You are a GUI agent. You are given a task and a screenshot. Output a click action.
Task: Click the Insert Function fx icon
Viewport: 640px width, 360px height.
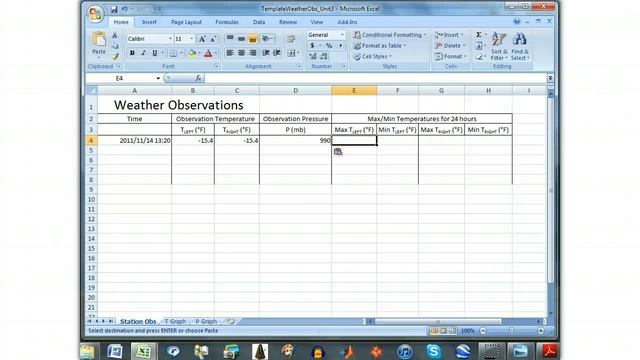point(198,78)
